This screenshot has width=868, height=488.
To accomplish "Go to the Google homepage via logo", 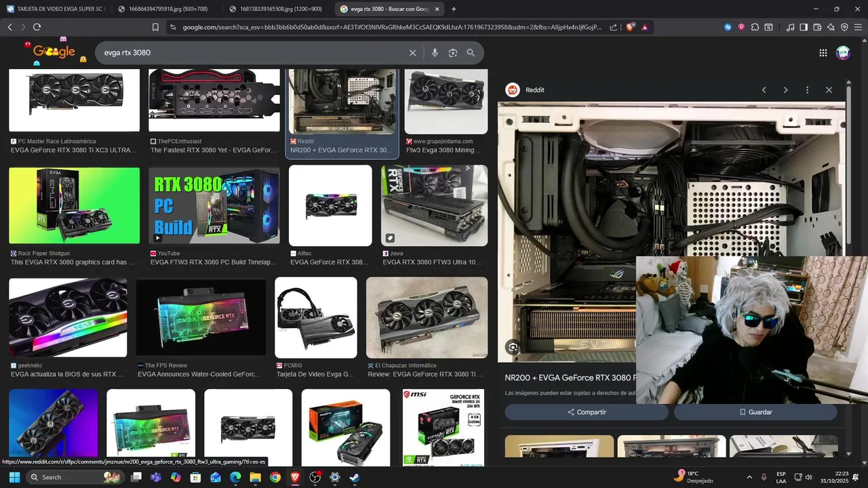I will click(54, 52).
